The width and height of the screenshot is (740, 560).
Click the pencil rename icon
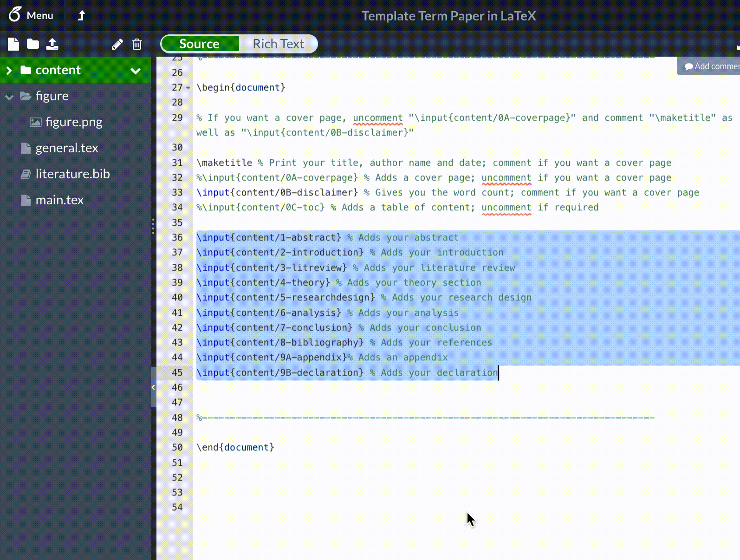(x=117, y=44)
